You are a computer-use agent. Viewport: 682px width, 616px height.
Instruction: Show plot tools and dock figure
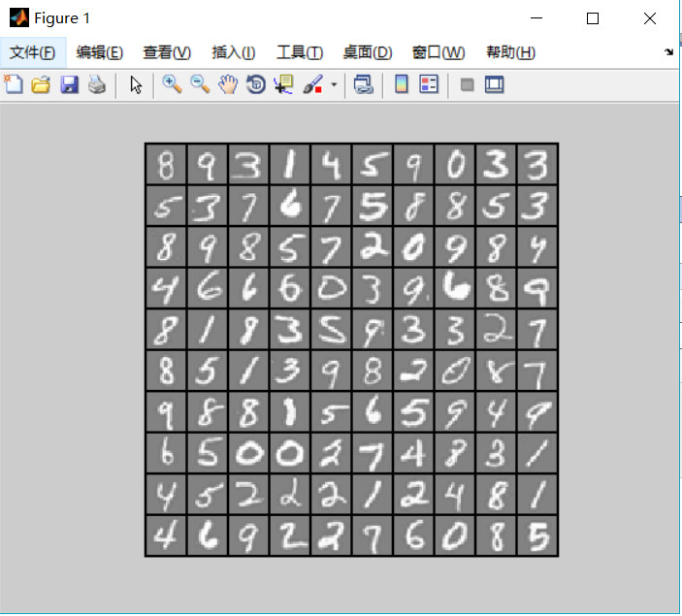[x=494, y=84]
